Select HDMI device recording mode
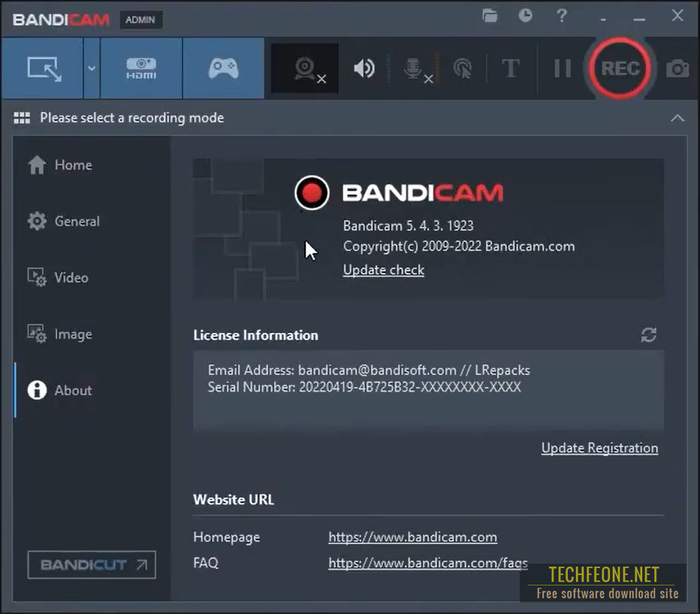The height and width of the screenshot is (614, 700). click(141, 68)
